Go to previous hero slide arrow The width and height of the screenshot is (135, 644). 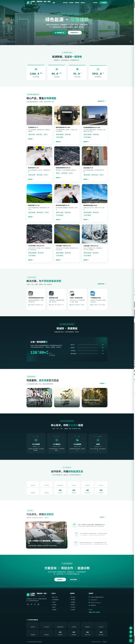click(x=3, y=22)
